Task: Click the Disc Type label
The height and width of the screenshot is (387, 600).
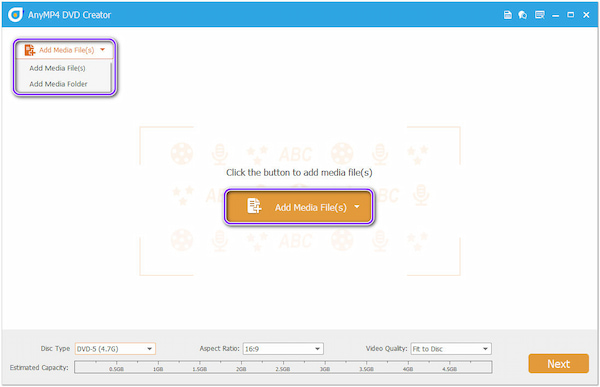Action: tap(55, 348)
